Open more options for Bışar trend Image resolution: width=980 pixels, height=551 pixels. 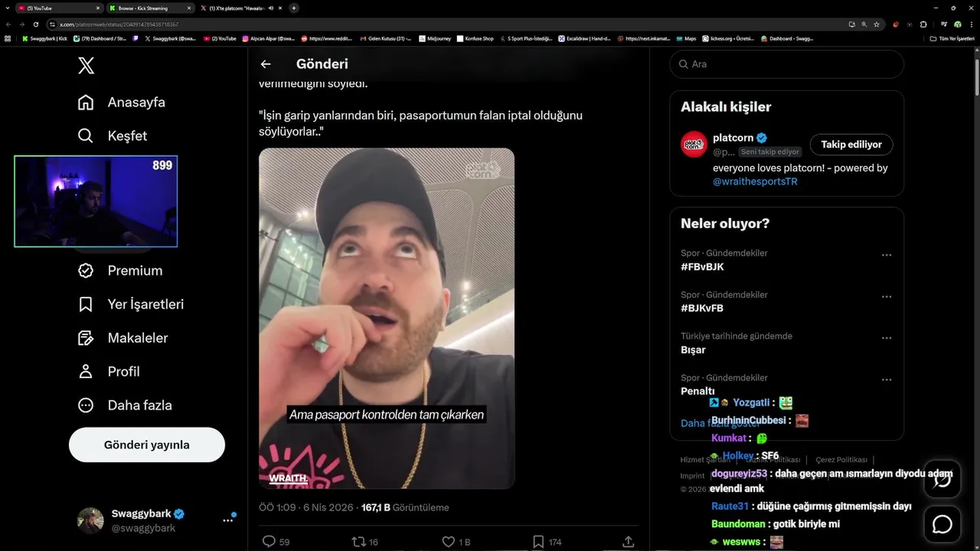pos(887,338)
